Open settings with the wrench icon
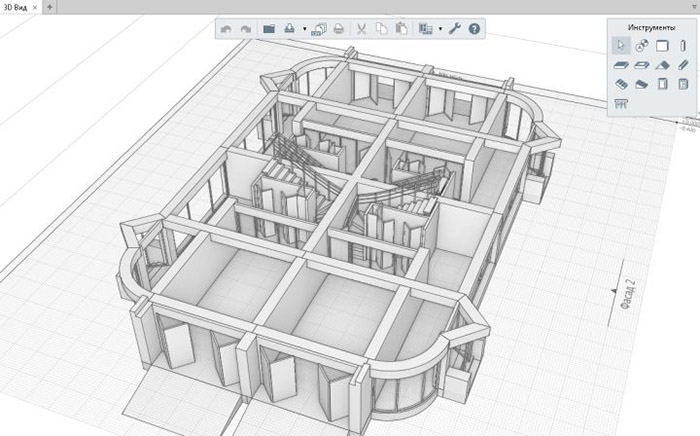Viewport: 700px width, 436px height. pos(454,29)
